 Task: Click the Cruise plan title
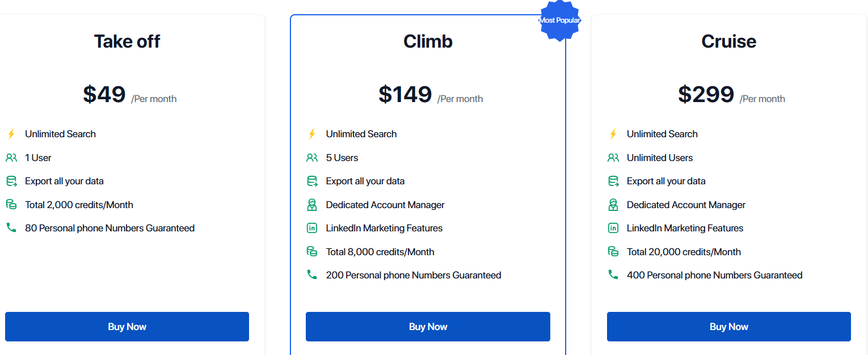pyautogui.click(x=728, y=41)
